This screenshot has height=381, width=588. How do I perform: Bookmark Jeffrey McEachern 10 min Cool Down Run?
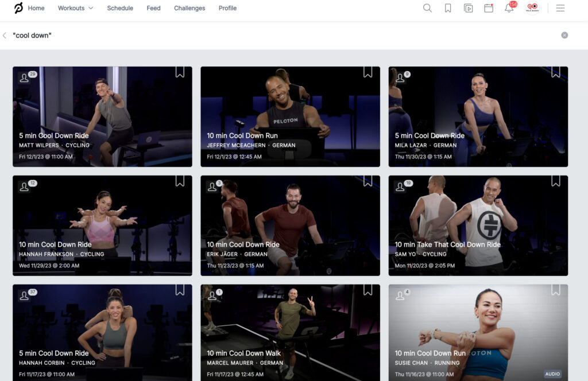pos(368,72)
